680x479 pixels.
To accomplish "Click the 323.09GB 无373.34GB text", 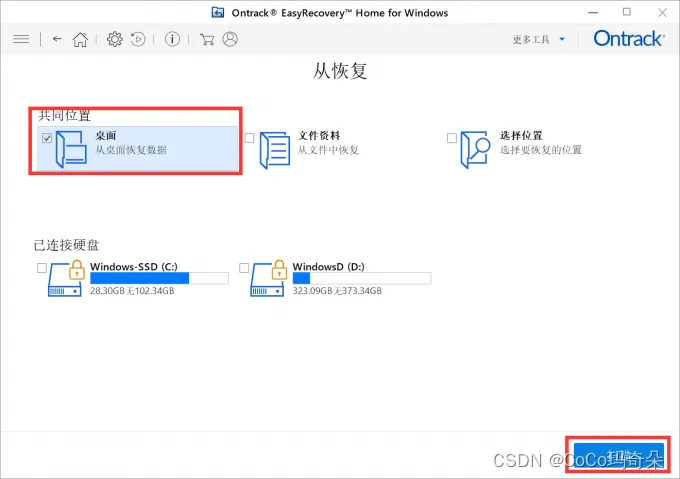I will [337, 291].
